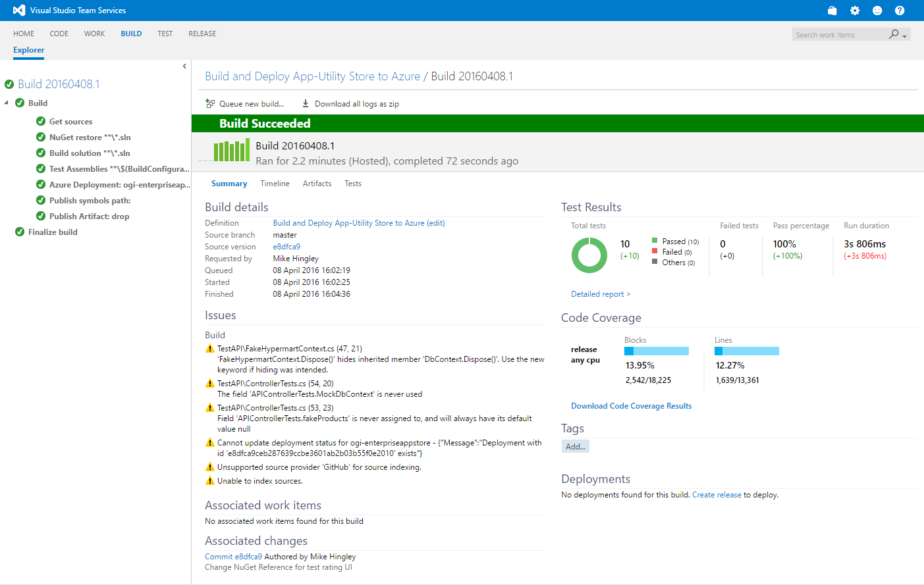Select Azure Deployment step in tree
Image resolution: width=924 pixels, height=585 pixels.
click(x=119, y=185)
